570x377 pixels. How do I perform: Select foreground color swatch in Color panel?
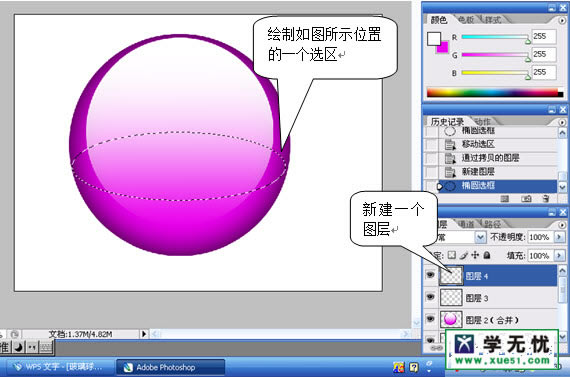click(x=433, y=38)
